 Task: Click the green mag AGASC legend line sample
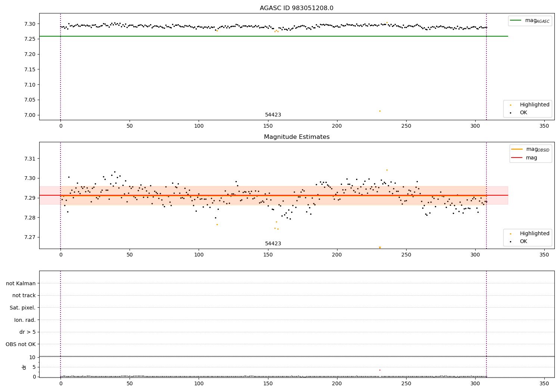click(x=516, y=21)
